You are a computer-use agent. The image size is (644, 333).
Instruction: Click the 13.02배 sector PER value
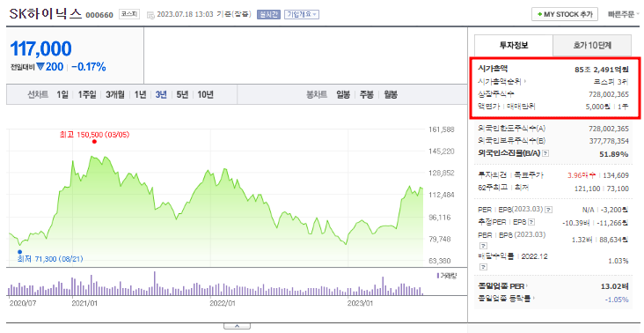[x=614, y=286]
